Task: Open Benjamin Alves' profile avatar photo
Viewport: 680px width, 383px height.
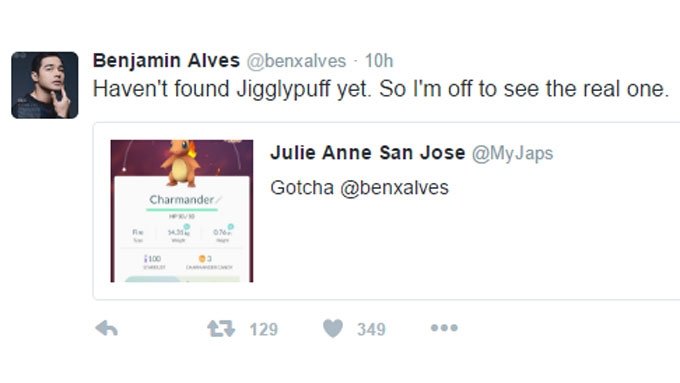Action: tap(45, 85)
